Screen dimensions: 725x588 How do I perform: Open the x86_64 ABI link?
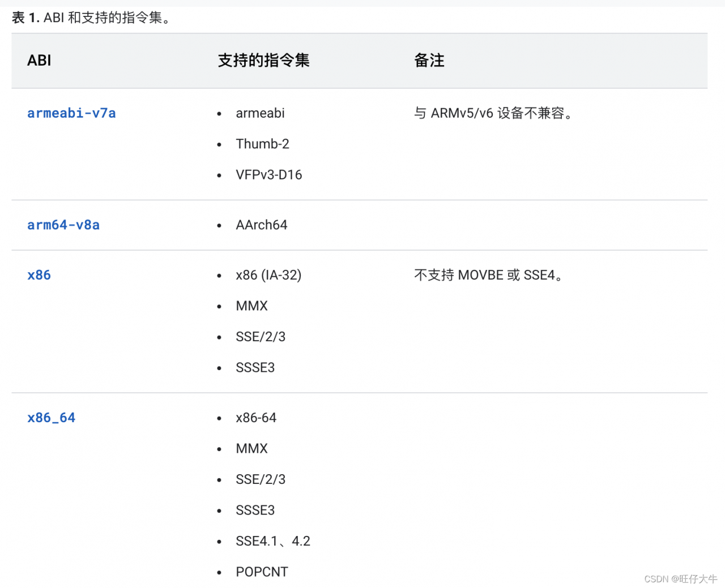(x=51, y=418)
